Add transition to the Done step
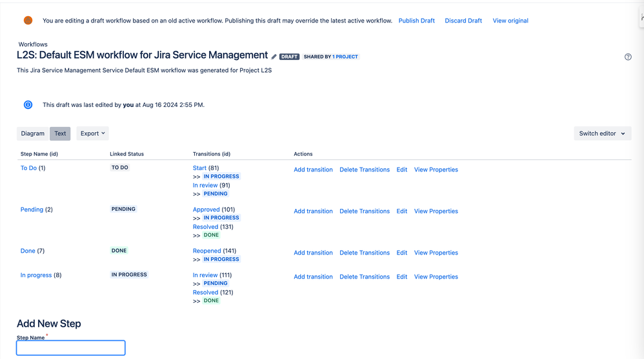The image size is (644, 359). tap(313, 252)
